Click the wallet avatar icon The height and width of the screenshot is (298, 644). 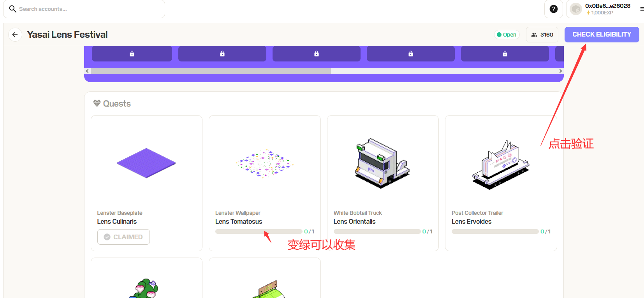pyautogui.click(x=575, y=9)
